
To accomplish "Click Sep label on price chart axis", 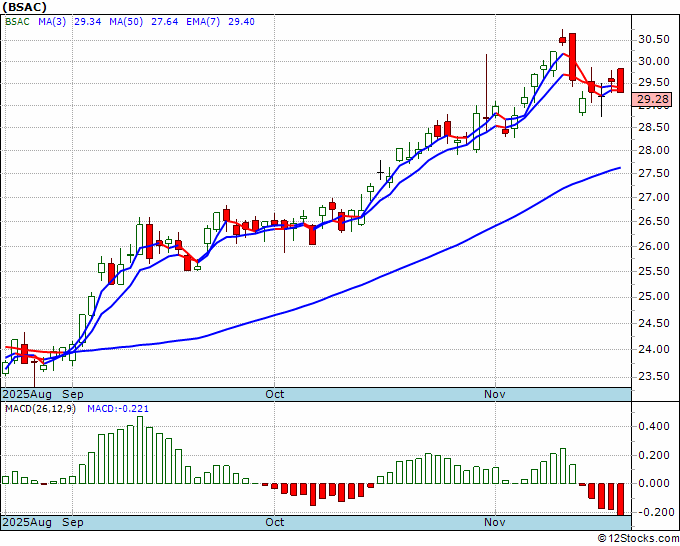I will pyautogui.click(x=72, y=394).
